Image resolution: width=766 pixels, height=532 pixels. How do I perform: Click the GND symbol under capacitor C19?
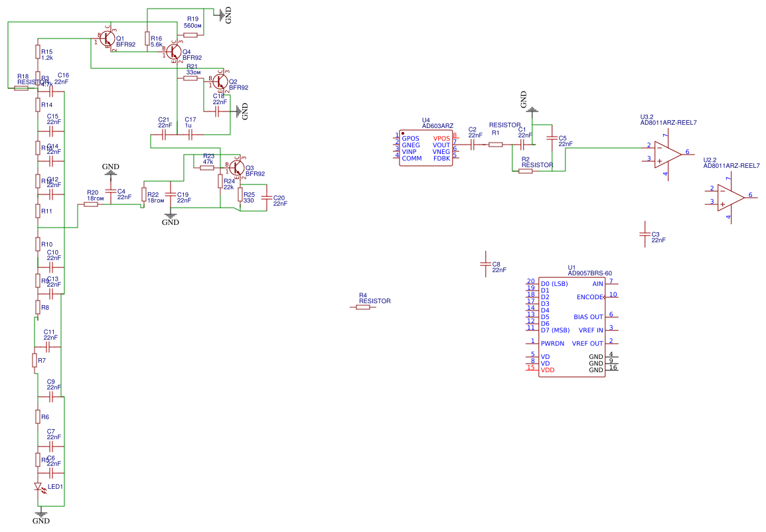[171, 215]
